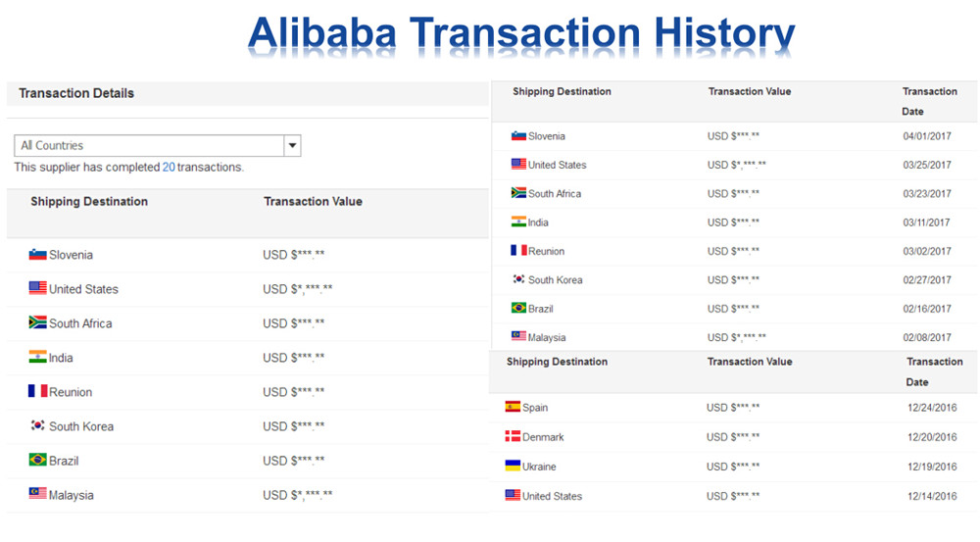The width and height of the screenshot is (980, 542).
Task: Select the United States row dated 12/14/2016
Action: point(733,496)
